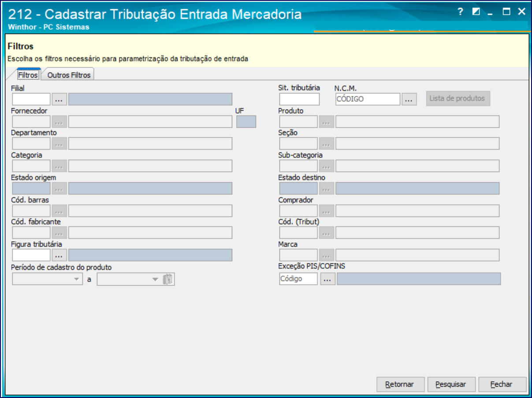Open Filial lookup ellipsis button
The image size is (532, 398).
coord(60,99)
